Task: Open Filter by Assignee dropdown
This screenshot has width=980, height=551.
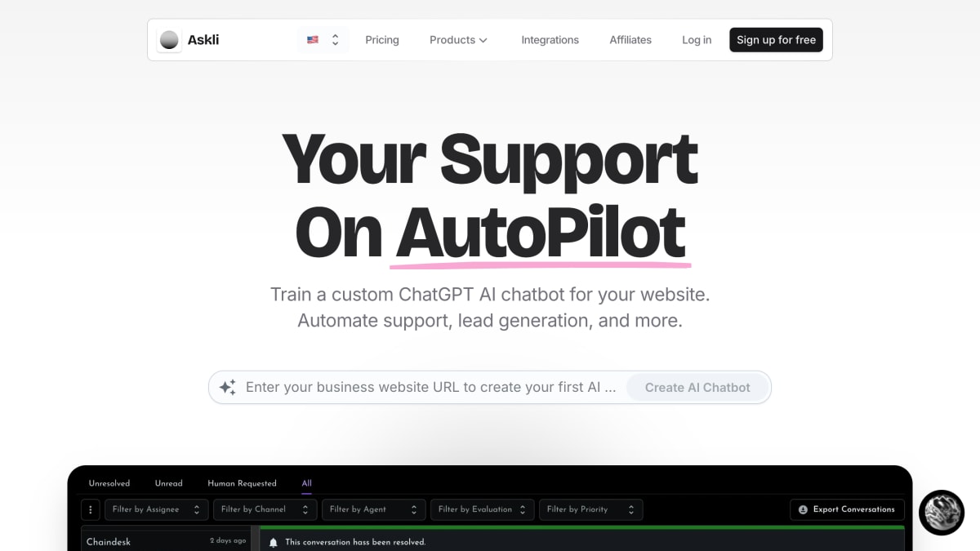Action: [157, 509]
